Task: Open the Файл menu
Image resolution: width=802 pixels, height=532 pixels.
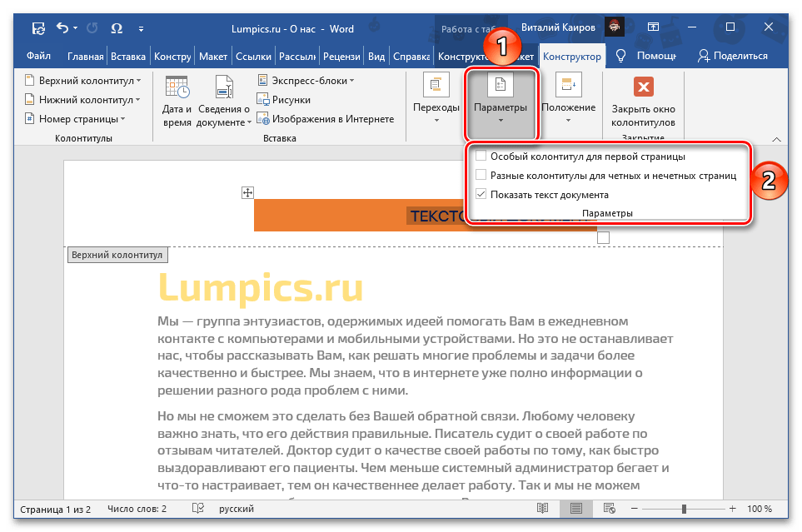Action: (x=38, y=56)
